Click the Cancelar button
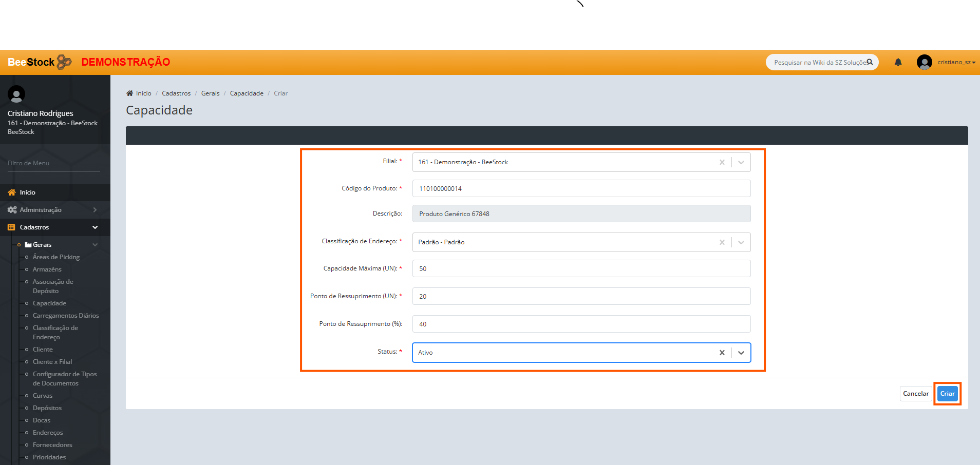 pyautogui.click(x=915, y=394)
